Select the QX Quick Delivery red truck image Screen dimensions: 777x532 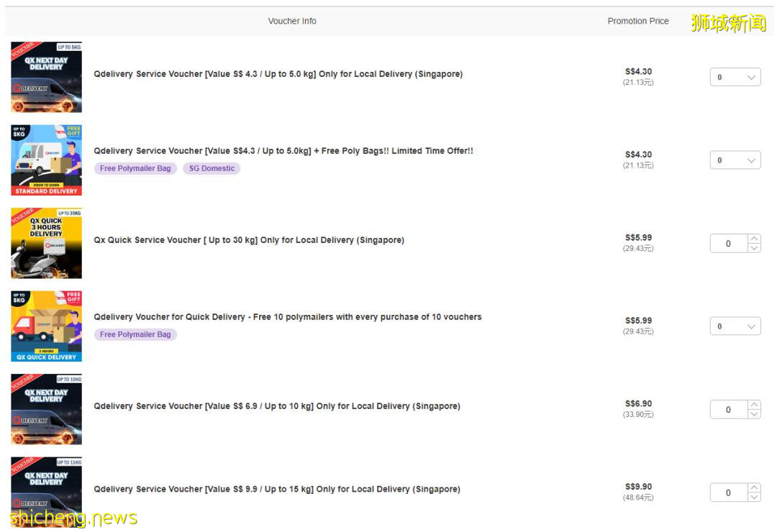46,326
